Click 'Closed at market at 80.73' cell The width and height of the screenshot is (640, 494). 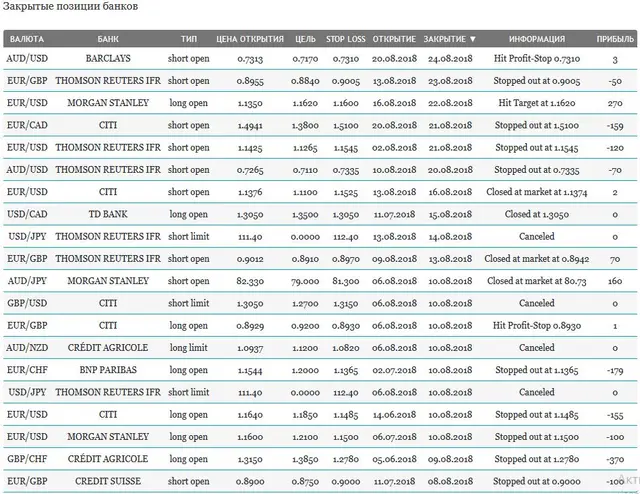tap(537, 281)
